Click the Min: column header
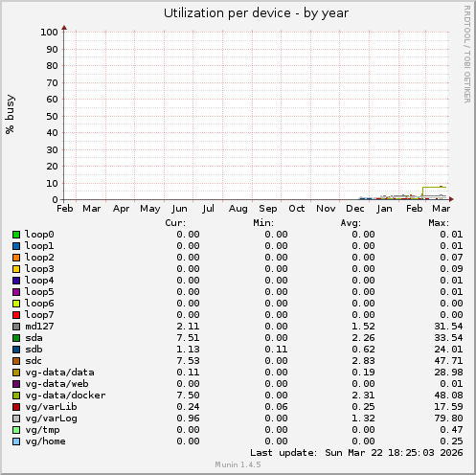 click(x=263, y=223)
